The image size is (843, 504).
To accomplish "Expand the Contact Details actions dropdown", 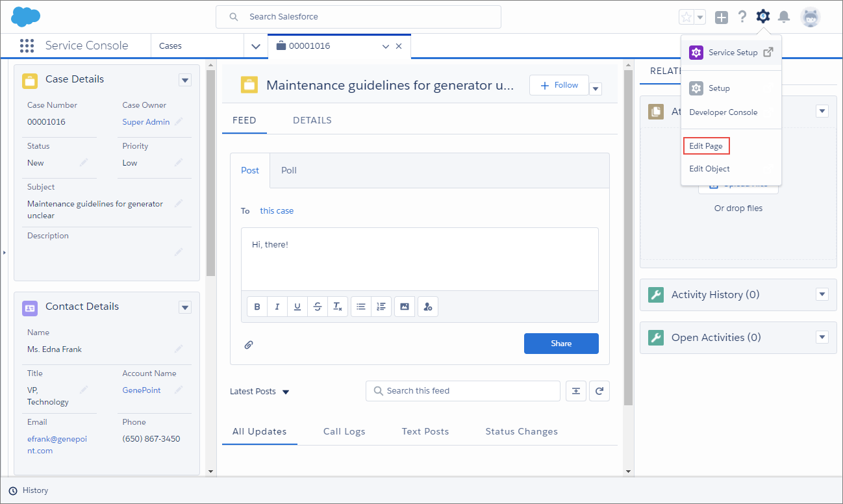I will pyautogui.click(x=185, y=307).
